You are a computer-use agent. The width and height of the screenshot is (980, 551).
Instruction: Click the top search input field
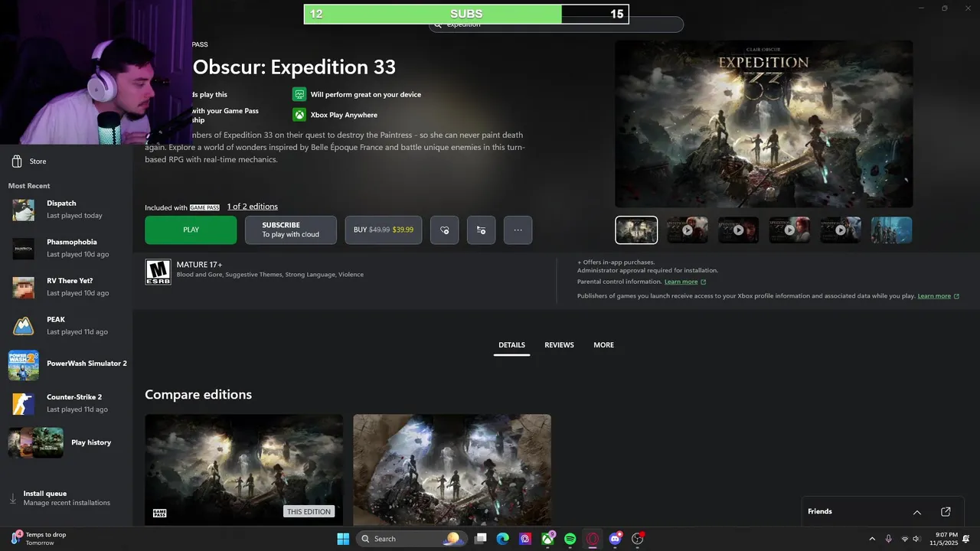[556, 24]
